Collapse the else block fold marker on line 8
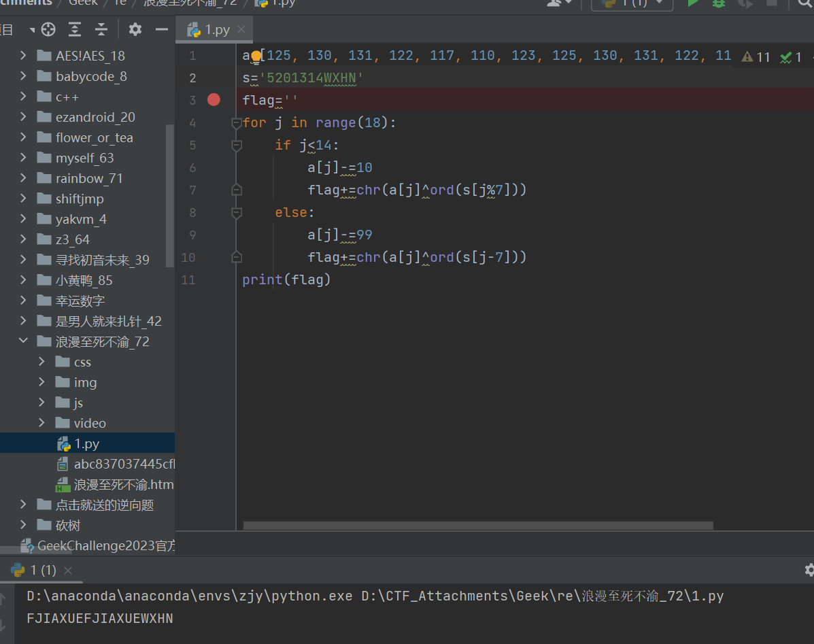 click(x=237, y=213)
